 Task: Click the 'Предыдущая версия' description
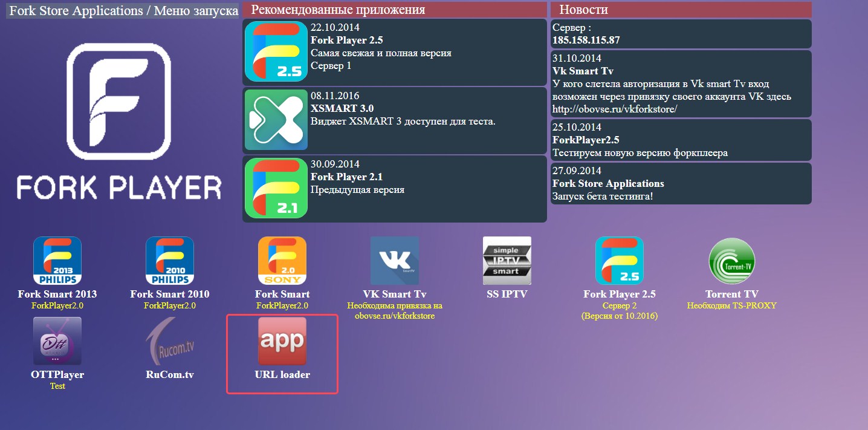tap(357, 190)
